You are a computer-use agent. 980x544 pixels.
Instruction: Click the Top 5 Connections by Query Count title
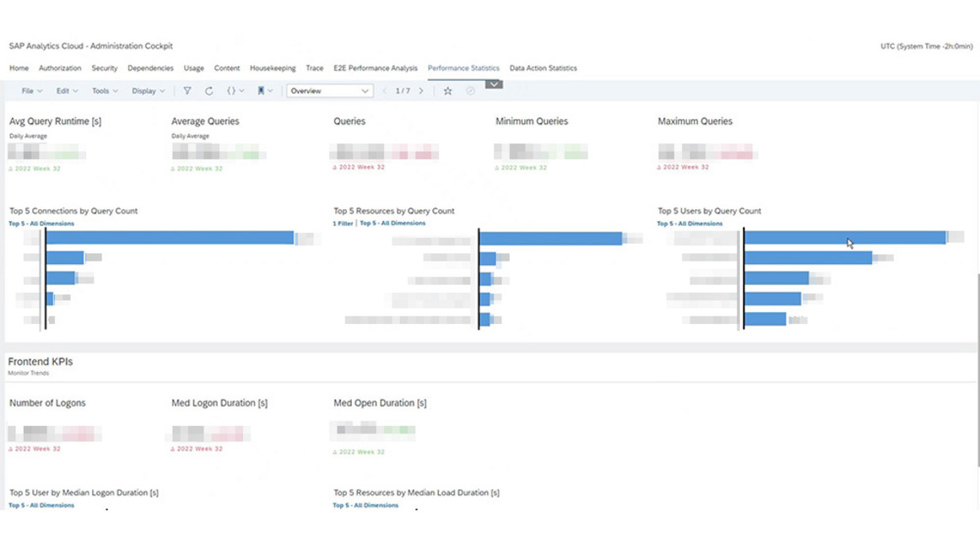click(73, 211)
